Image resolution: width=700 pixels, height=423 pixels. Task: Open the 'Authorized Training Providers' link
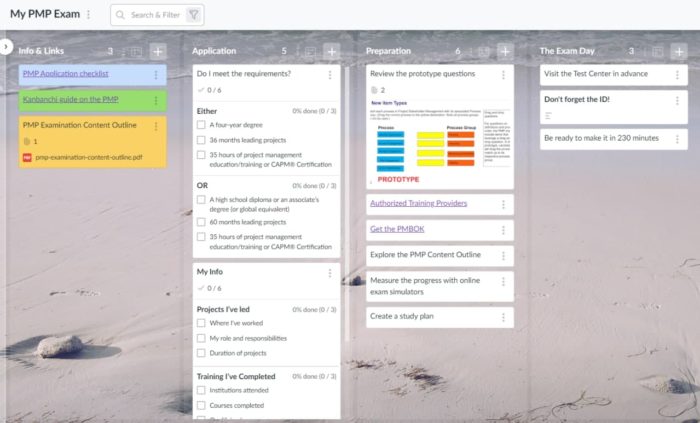(418, 203)
